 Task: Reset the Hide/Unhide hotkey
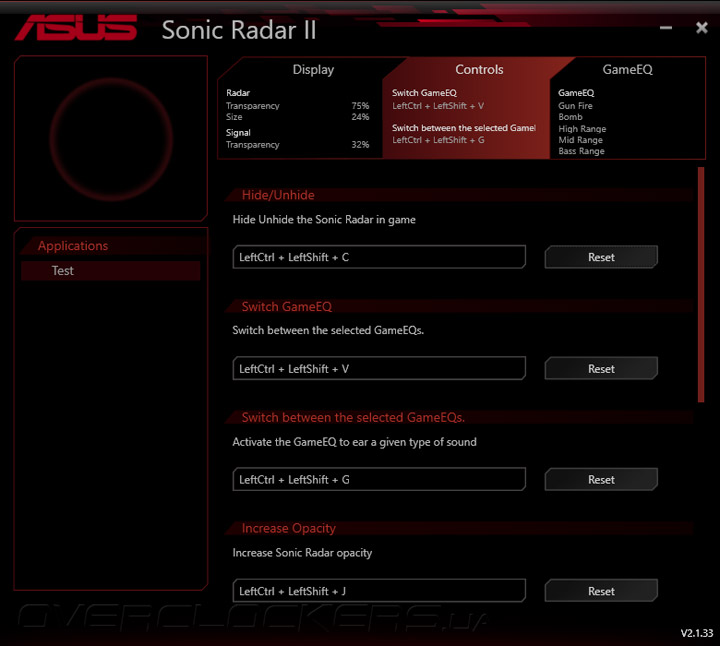(x=601, y=257)
